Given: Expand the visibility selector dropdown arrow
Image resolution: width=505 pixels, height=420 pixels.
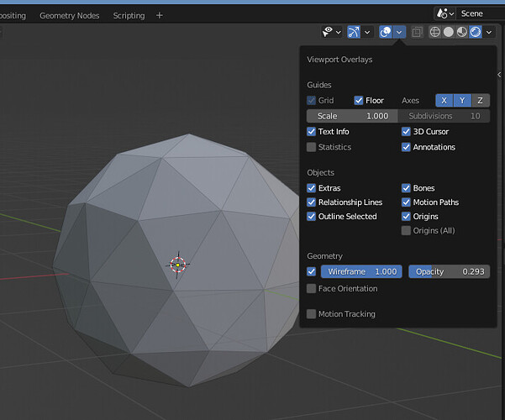Looking at the screenshot, I should tap(338, 32).
